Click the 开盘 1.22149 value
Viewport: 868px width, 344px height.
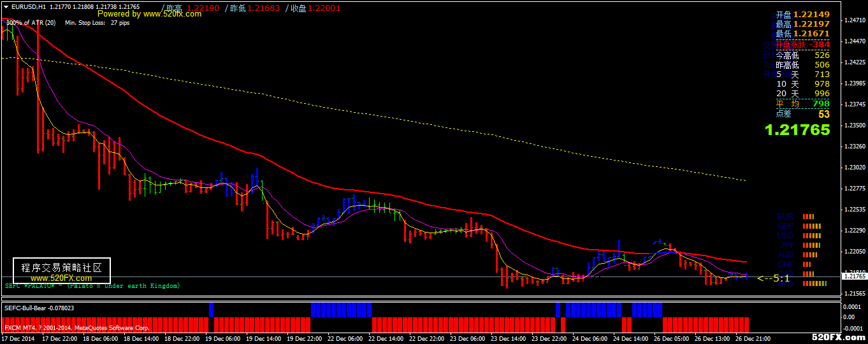[803, 15]
